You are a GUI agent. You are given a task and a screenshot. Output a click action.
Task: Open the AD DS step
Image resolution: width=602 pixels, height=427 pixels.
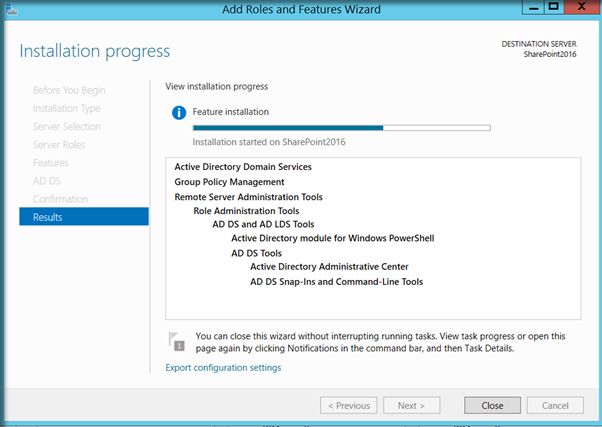46,181
